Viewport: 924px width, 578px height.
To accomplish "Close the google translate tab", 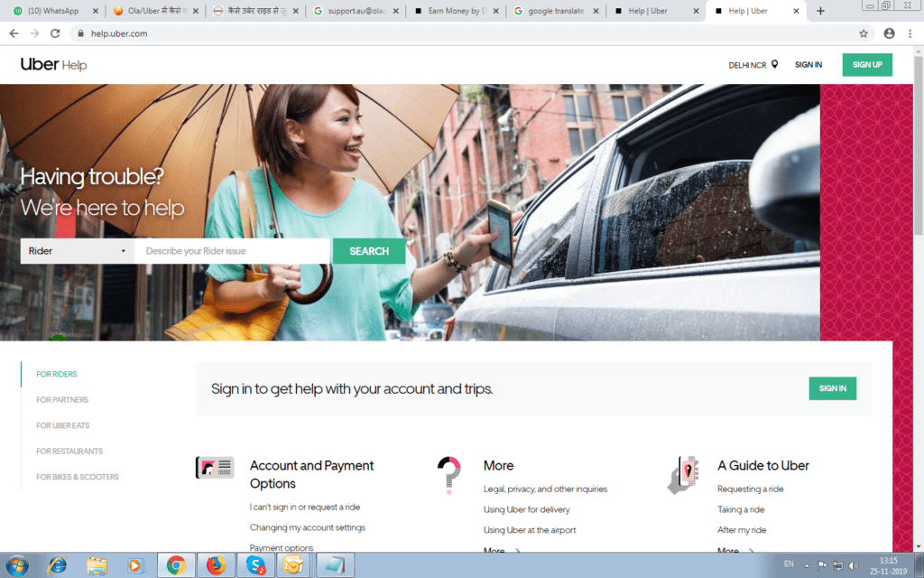I will click(x=596, y=11).
